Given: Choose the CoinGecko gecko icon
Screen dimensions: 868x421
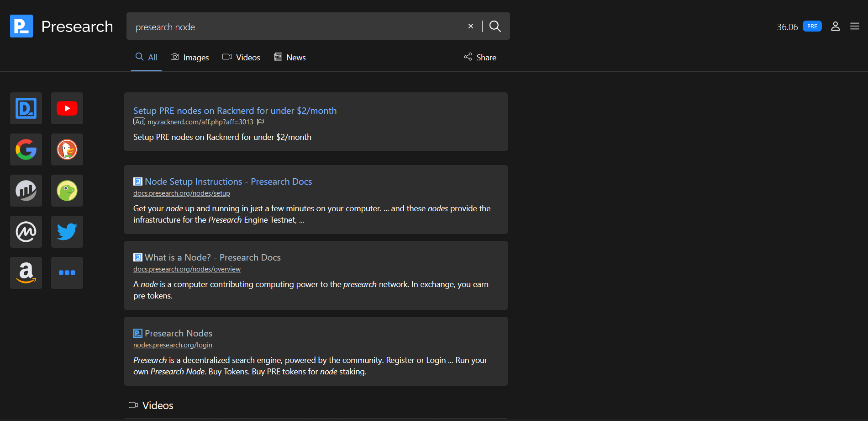Looking at the screenshot, I should pyautogui.click(x=67, y=191).
